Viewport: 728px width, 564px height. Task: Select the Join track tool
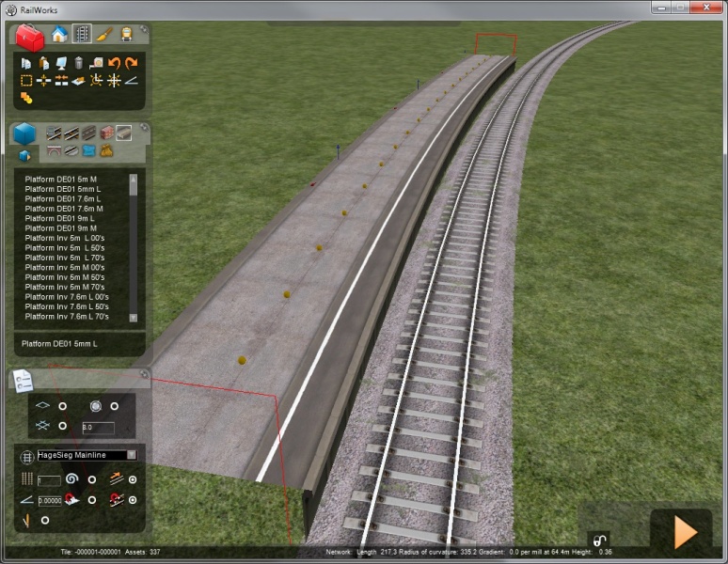(x=61, y=81)
